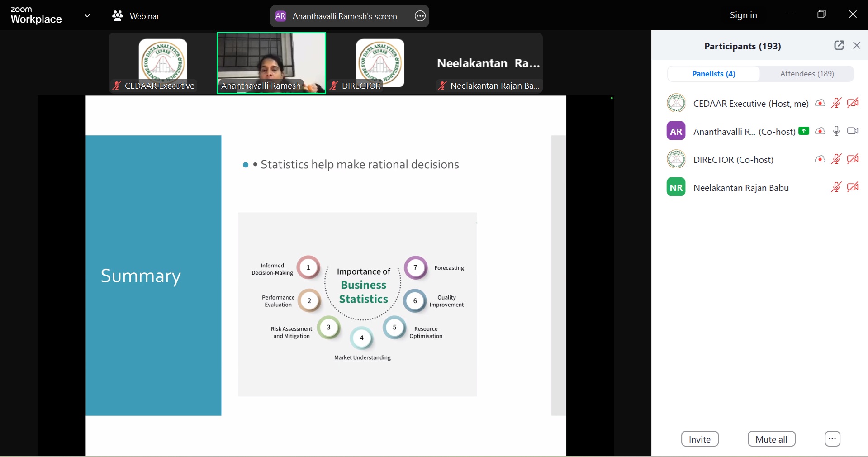
Task: Switch to the Attendees tab
Action: pos(807,74)
